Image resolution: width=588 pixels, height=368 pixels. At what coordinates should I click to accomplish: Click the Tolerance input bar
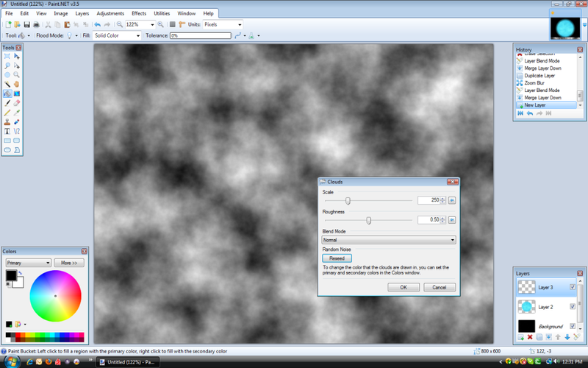(201, 35)
